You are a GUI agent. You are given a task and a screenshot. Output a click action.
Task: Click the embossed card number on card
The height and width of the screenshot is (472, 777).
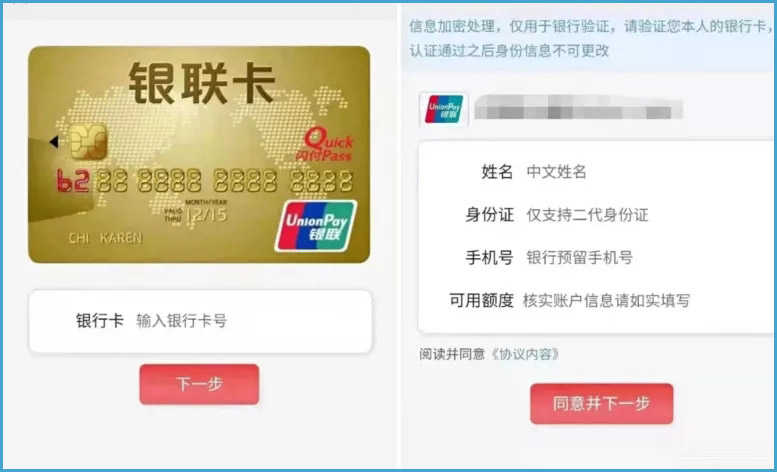[205, 181]
